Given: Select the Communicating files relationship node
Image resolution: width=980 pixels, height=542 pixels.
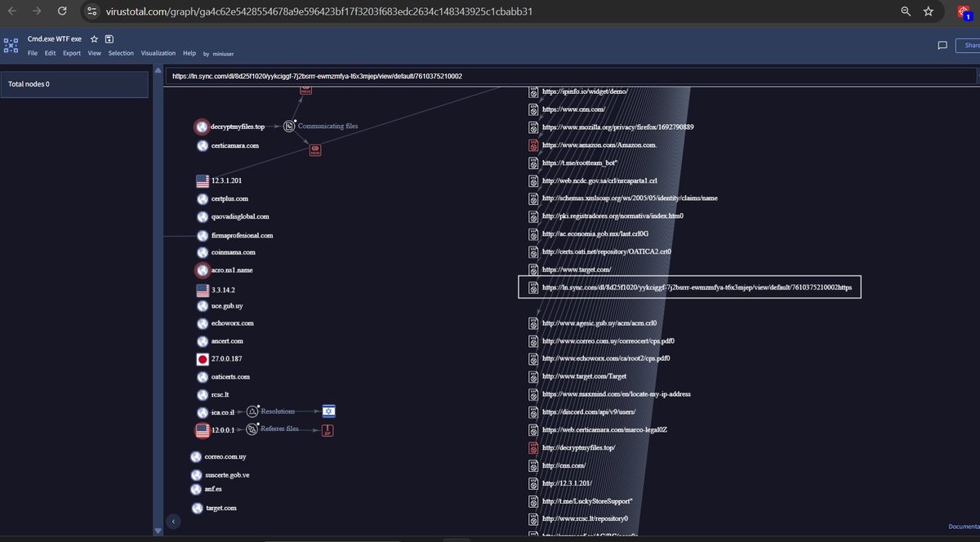Looking at the screenshot, I should pyautogui.click(x=290, y=127).
